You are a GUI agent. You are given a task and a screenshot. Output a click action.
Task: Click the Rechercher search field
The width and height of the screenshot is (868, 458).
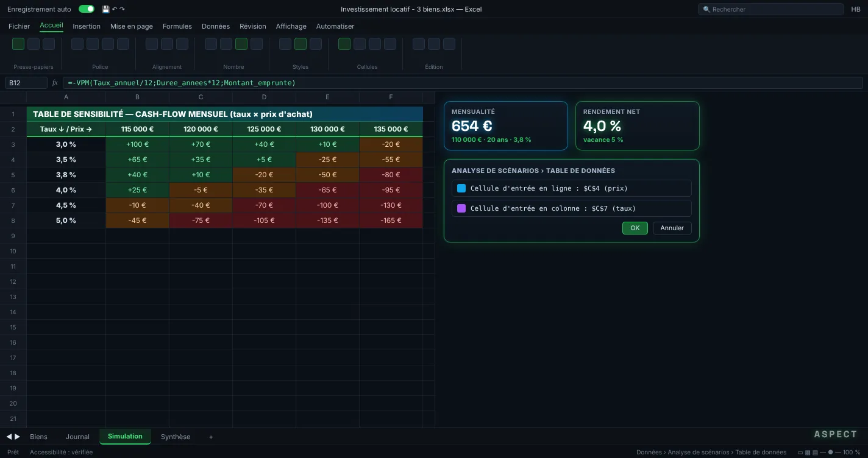(x=771, y=9)
